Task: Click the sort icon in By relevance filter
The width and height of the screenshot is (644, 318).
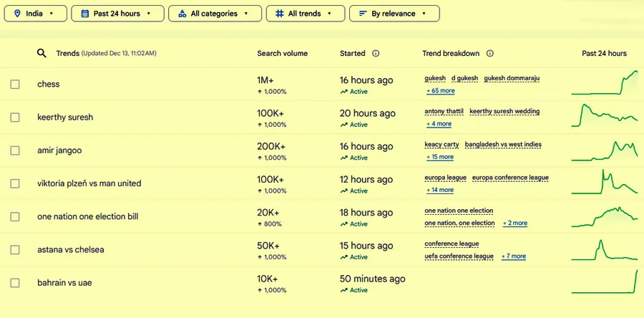Action: 363,14
